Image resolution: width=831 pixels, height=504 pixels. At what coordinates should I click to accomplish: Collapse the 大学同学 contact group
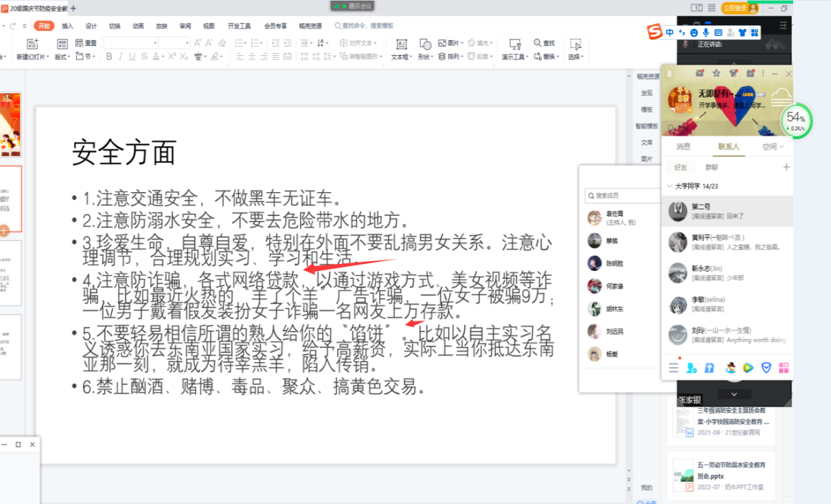coord(670,186)
